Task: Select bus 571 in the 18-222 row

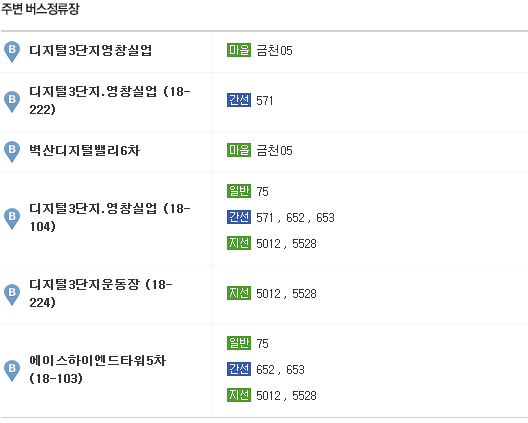Action: coord(265,101)
